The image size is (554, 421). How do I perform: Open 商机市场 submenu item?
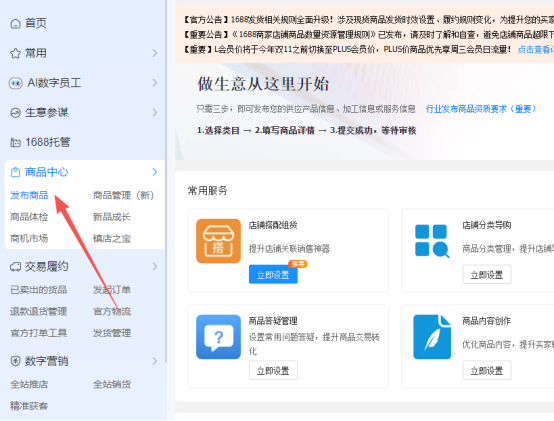pyautogui.click(x=29, y=239)
